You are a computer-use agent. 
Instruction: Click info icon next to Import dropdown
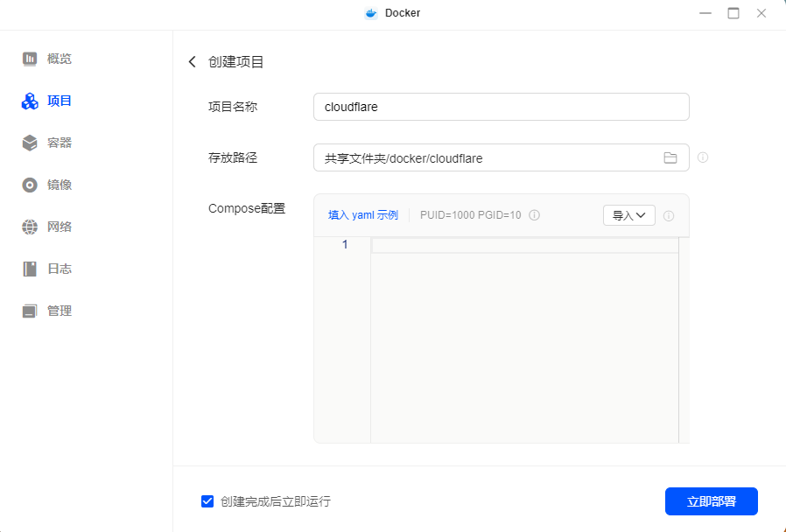[669, 216]
